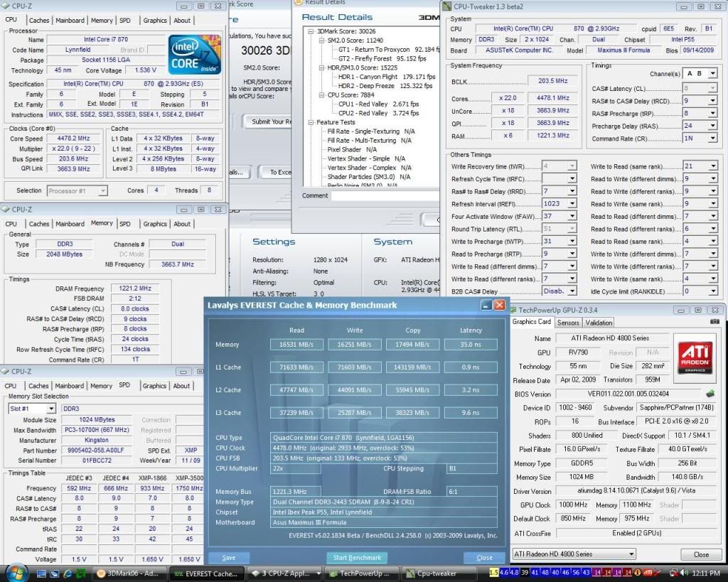Switch to 3DMark06 taskbar button
The height and width of the screenshot is (582, 728).
point(129,573)
